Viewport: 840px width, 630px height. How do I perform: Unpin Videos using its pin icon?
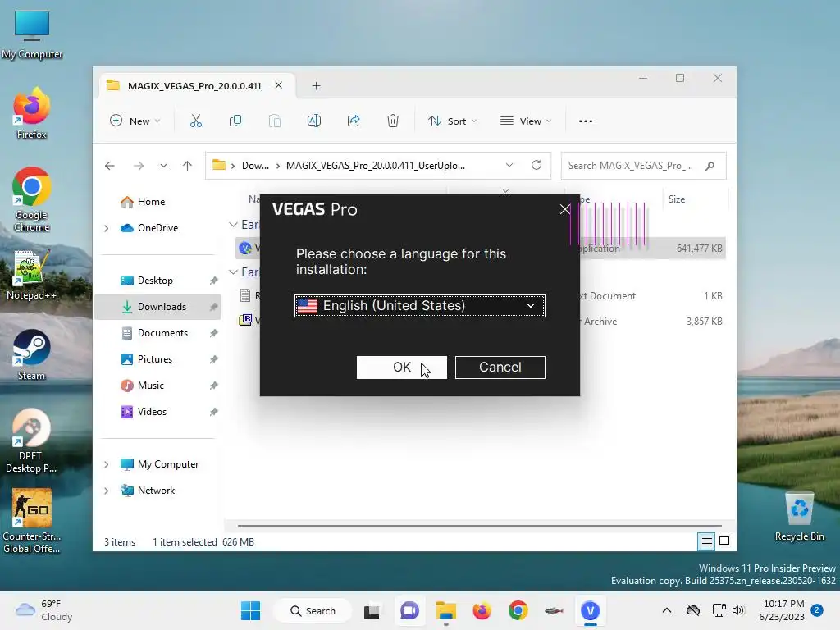point(214,412)
